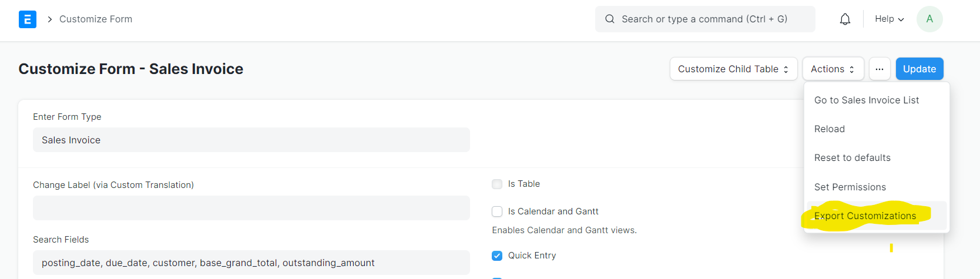Click the blue Update button
This screenshot has height=279, width=980.
click(919, 69)
